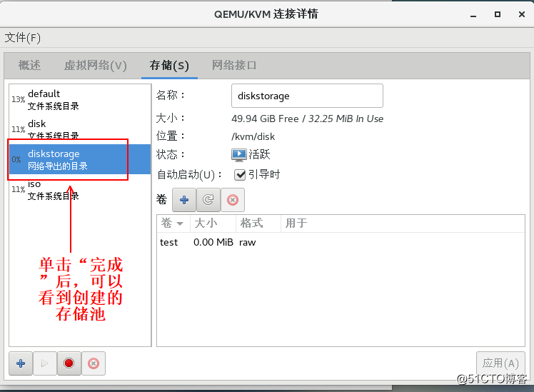Toggle the autostart on boot checkbox
Image resolution: width=534 pixels, height=392 pixels.
pyautogui.click(x=240, y=175)
